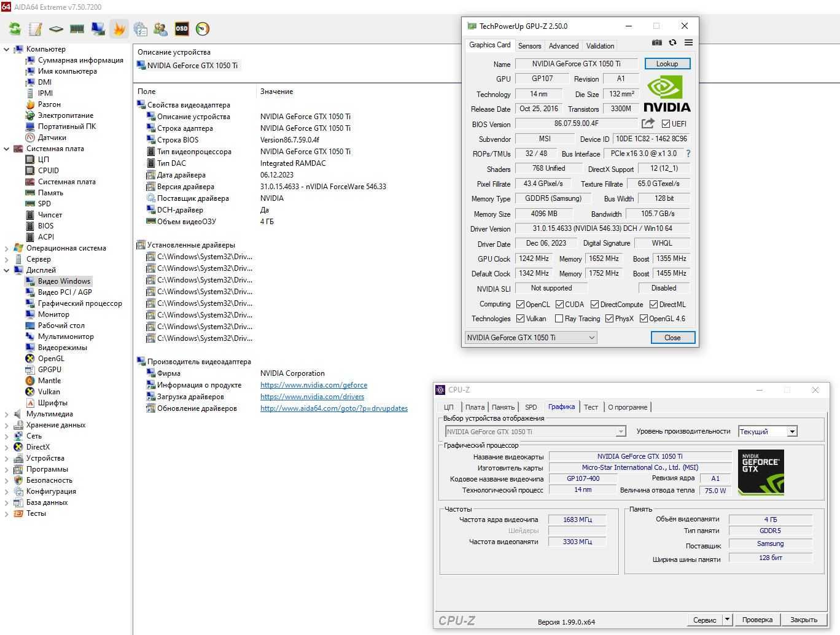
Task: Switch to the Тест tab in CPU-Z
Action: coord(591,407)
